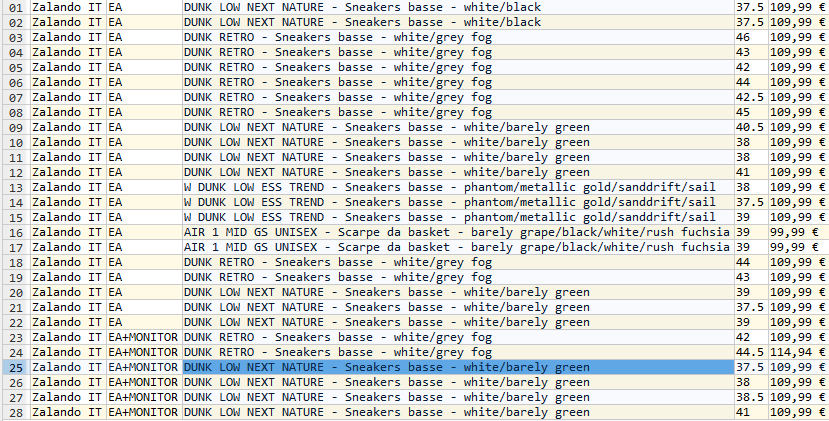Click the EA+MONITOR cell in row 26
The height and width of the screenshot is (421, 829).
pos(144,382)
